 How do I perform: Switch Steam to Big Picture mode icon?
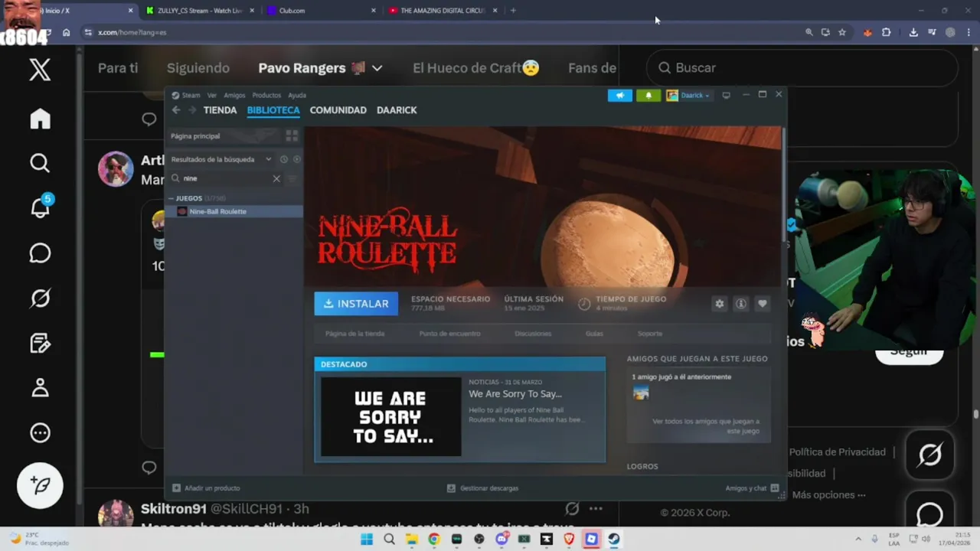tap(726, 96)
